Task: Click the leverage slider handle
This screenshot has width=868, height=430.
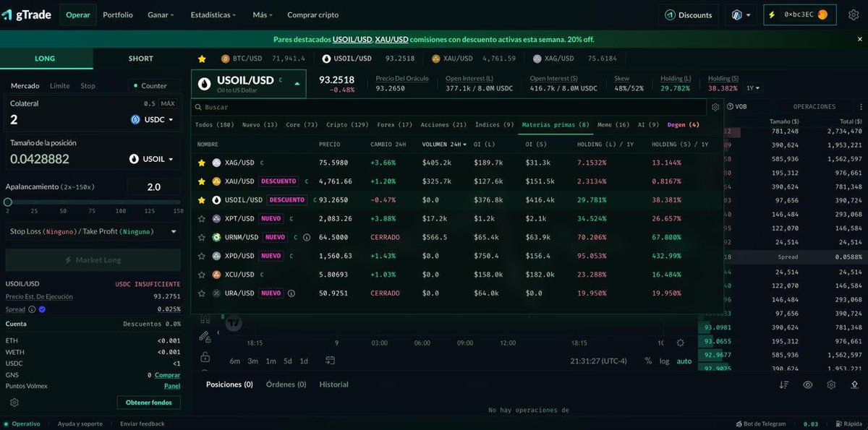Action: point(8,202)
